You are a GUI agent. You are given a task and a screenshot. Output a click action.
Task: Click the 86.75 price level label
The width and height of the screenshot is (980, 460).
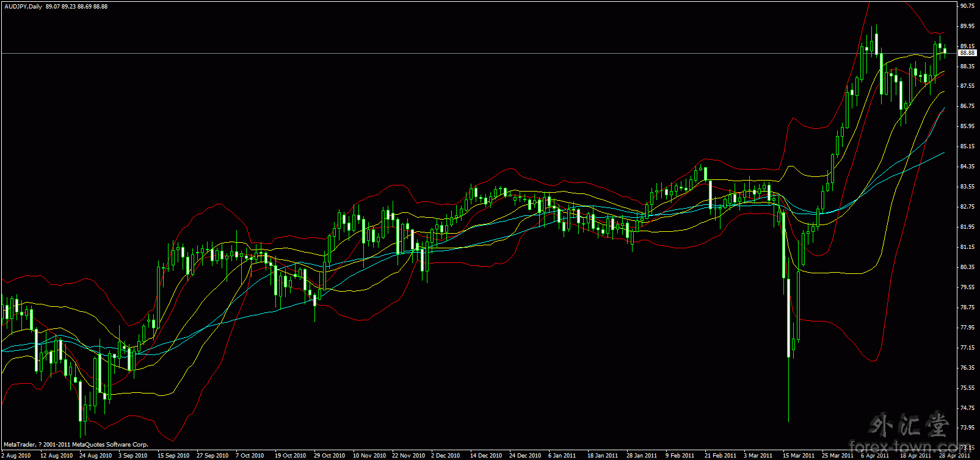(x=968, y=106)
